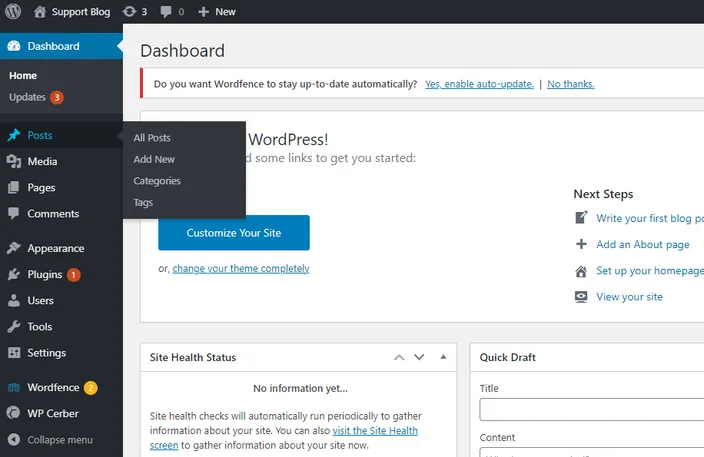Viewport: 704px width, 457px height.
Task: Open Set up your homepage link
Action: 650,271
